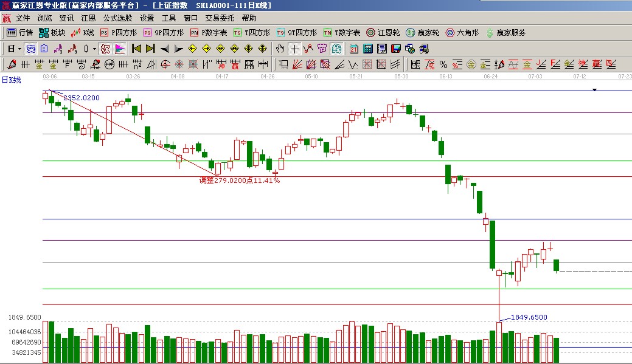Open the calendar date icon
Image resolution: width=632 pixels, height=364 pixels.
point(354,49)
